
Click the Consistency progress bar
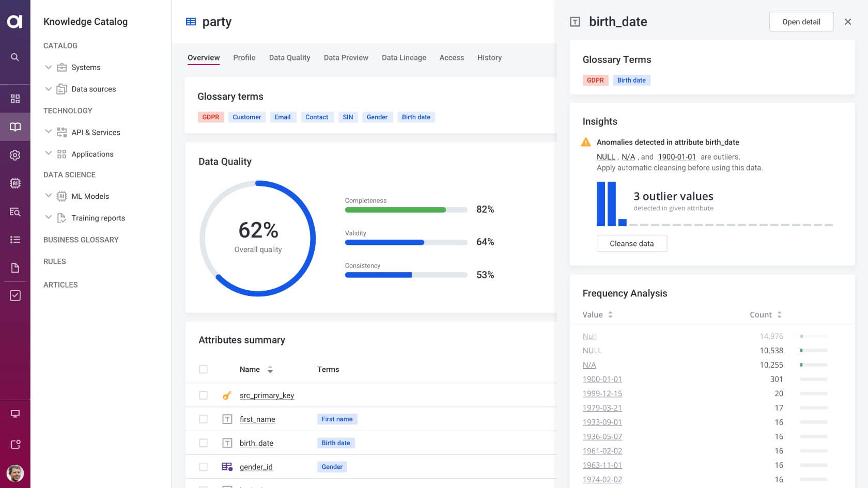coord(406,275)
